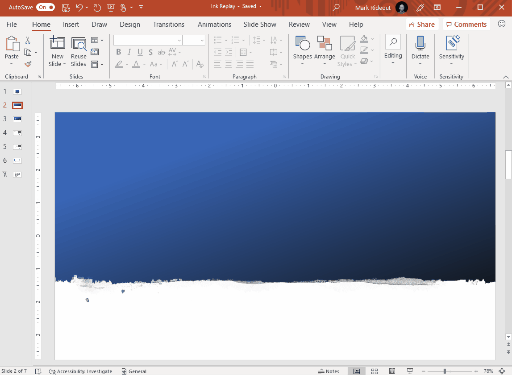Image resolution: width=512 pixels, height=375 pixels.
Task: Toggle Normal view button
Action: 356,371
